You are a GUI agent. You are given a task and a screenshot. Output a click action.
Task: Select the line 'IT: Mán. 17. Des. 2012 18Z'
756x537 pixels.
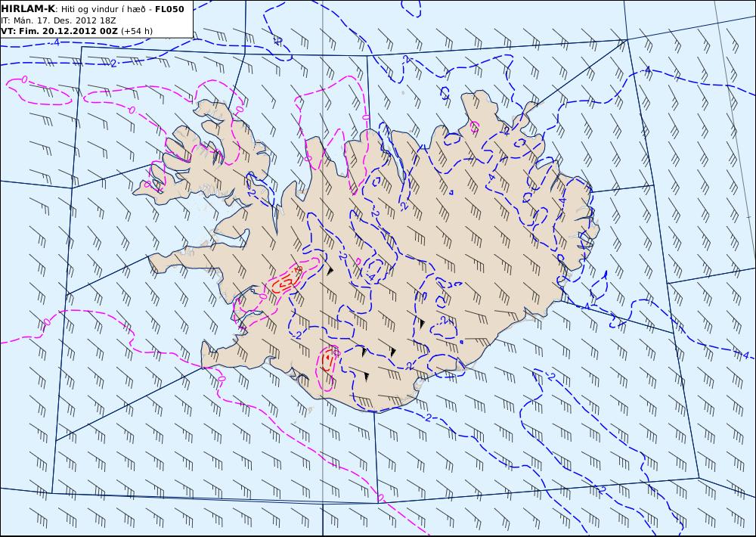[x=58, y=20]
